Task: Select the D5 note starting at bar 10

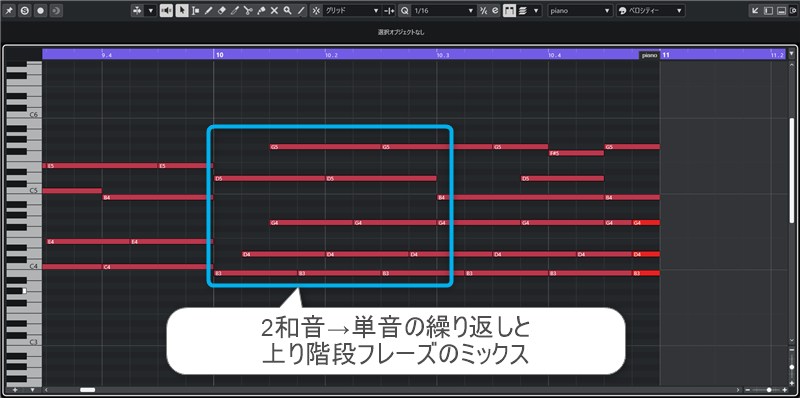Action: (270, 179)
